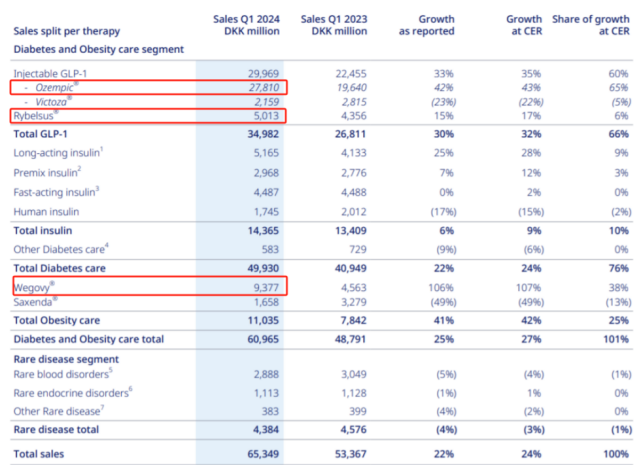640x466 pixels.
Task: Select Premix insulin value 2,968
Action: coord(266,173)
